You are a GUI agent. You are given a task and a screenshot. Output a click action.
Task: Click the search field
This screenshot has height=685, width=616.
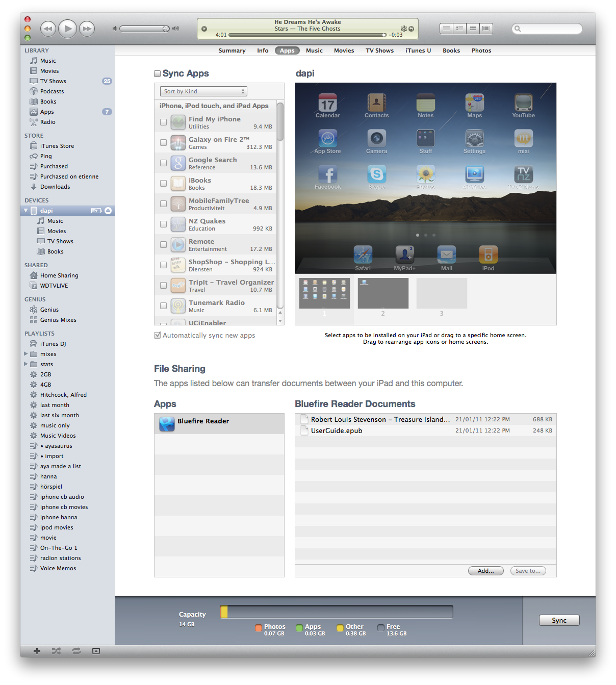point(547,29)
